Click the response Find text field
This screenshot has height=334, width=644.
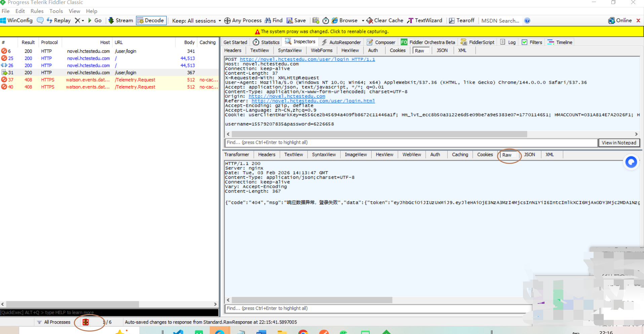[378, 308]
